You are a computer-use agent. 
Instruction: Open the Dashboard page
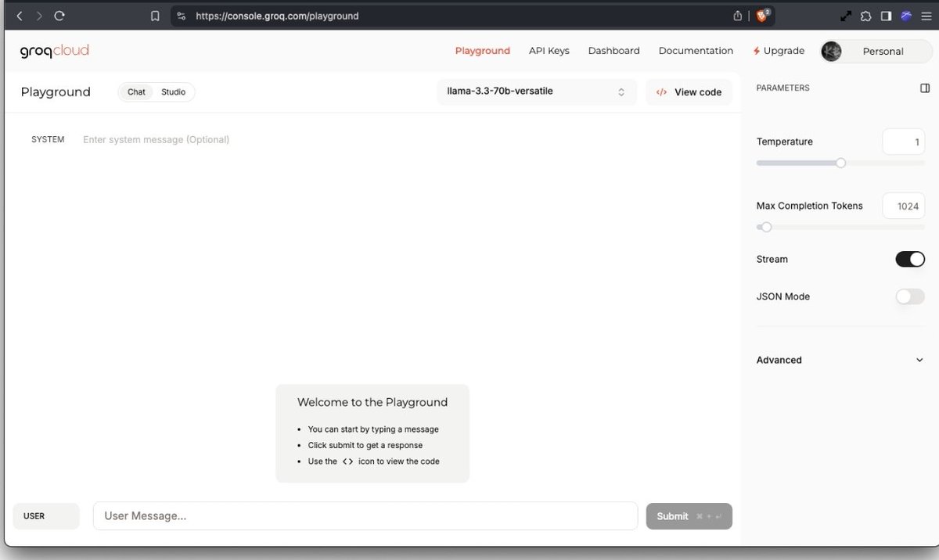(x=613, y=50)
